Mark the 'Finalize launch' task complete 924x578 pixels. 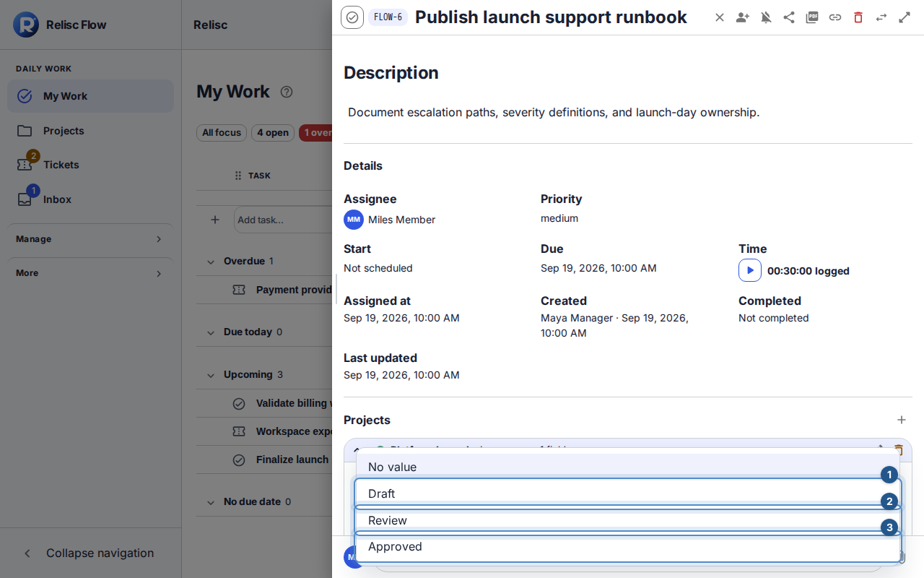[239, 460]
